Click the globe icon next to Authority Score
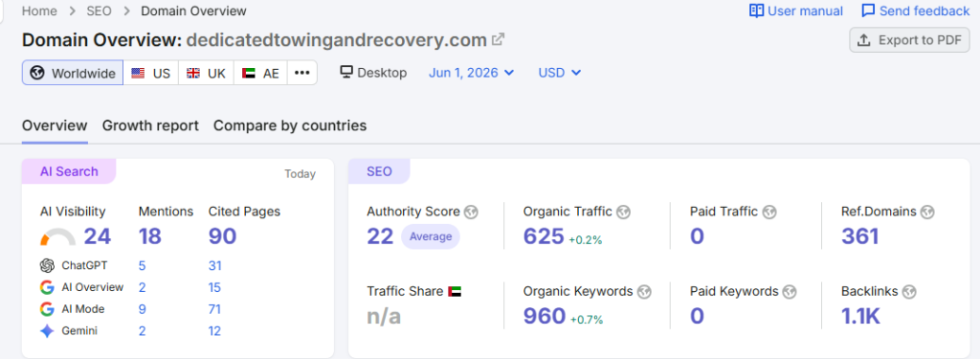 coord(471,212)
